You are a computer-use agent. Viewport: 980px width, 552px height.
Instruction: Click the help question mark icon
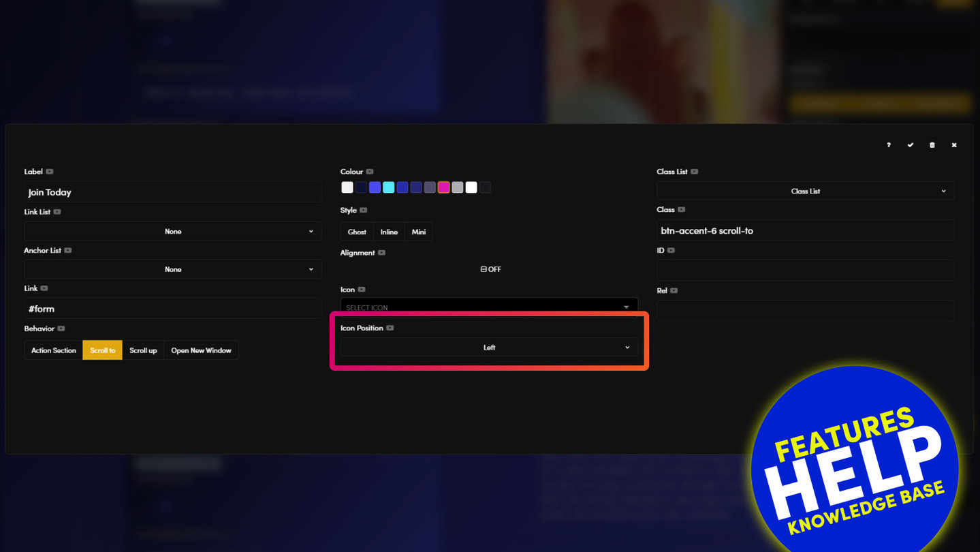(x=889, y=145)
